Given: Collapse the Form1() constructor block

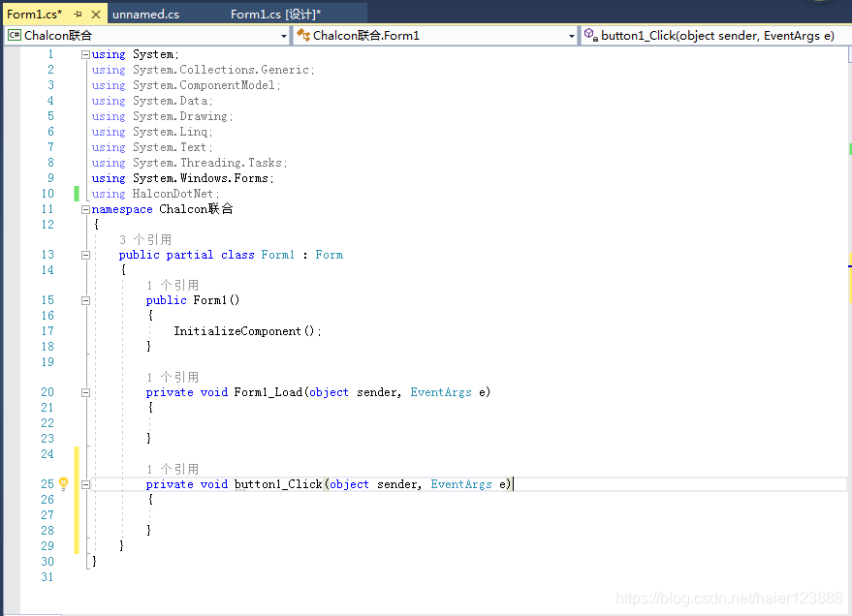Looking at the screenshot, I should 85,300.
